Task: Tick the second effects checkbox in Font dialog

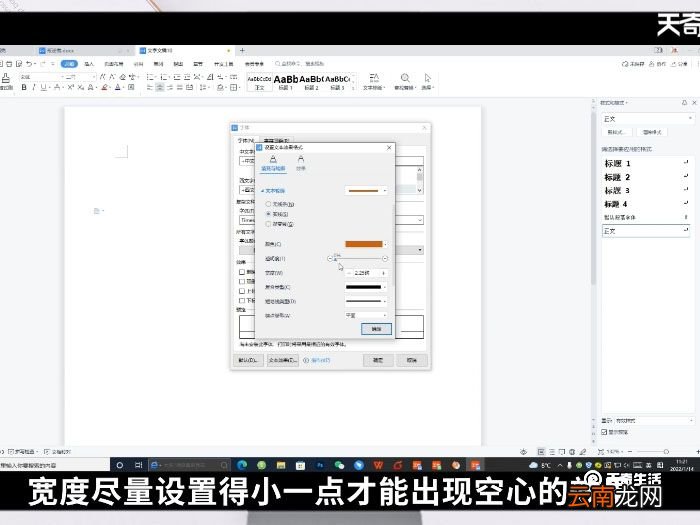Action: pos(242,281)
